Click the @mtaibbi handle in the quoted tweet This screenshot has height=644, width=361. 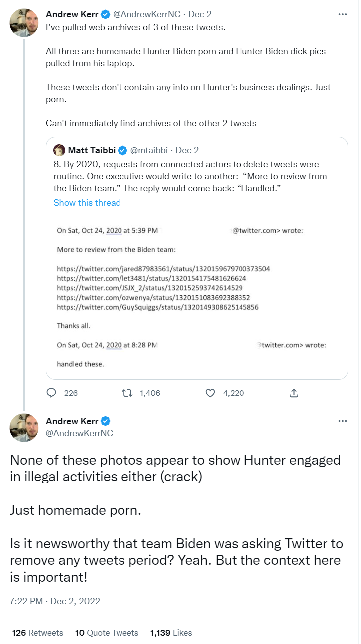click(x=149, y=150)
